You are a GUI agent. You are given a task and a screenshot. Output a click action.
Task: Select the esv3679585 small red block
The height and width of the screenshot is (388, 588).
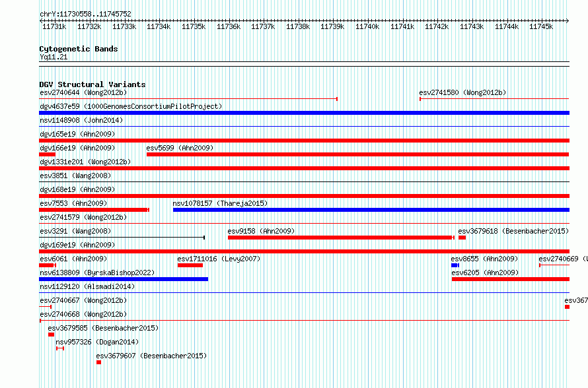[x=51, y=335]
